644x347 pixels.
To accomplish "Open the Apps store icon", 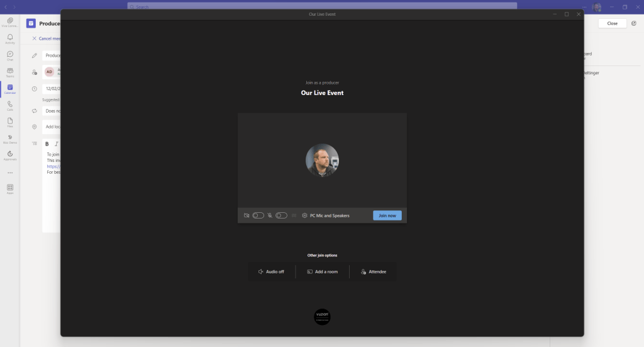I will click(9, 188).
